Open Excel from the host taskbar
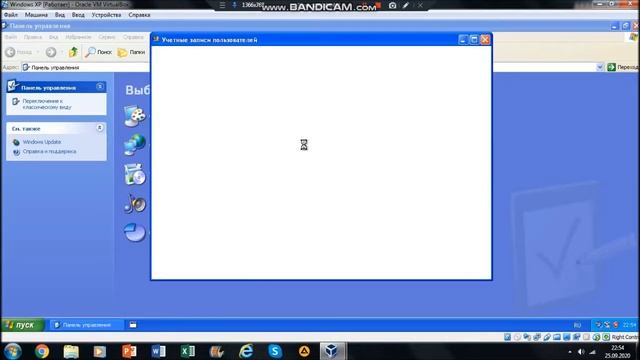Viewport: 640px width, 360px height. (188, 351)
